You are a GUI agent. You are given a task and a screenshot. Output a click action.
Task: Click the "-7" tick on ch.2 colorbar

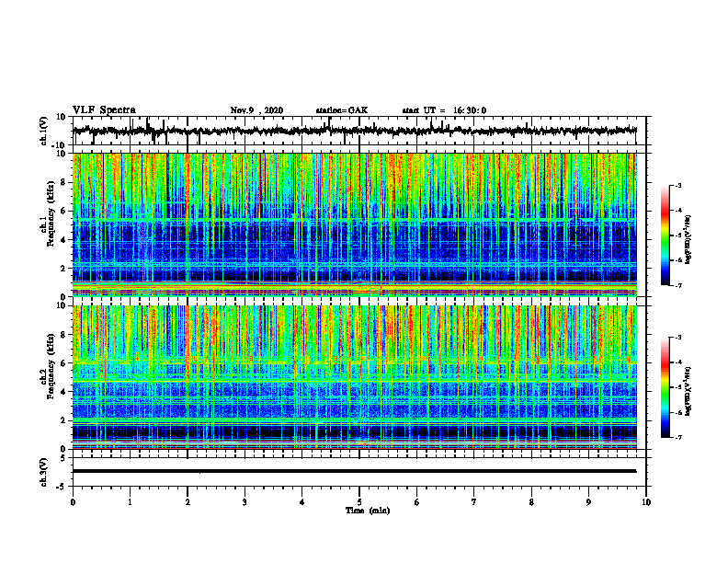point(678,437)
